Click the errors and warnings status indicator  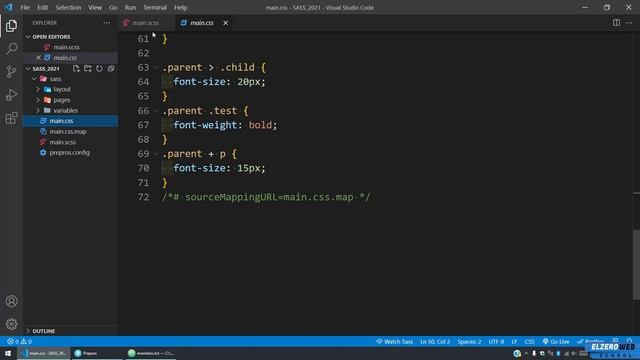19,342
